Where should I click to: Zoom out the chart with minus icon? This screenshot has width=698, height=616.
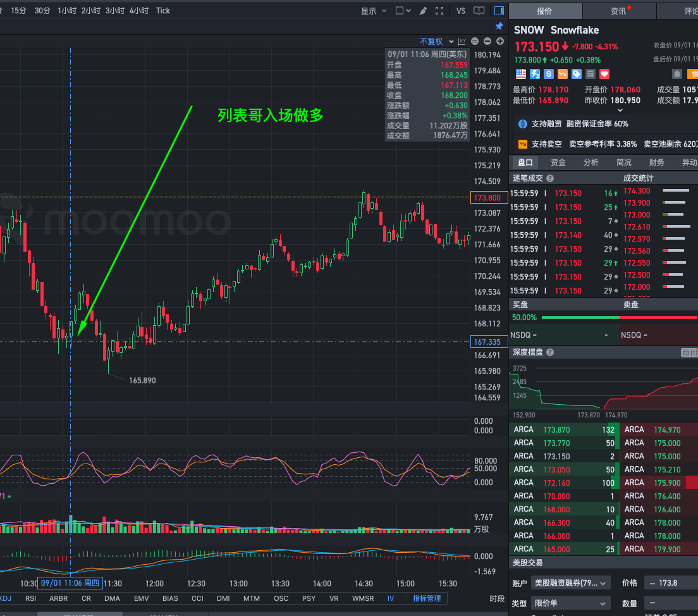pyautogui.click(x=487, y=41)
